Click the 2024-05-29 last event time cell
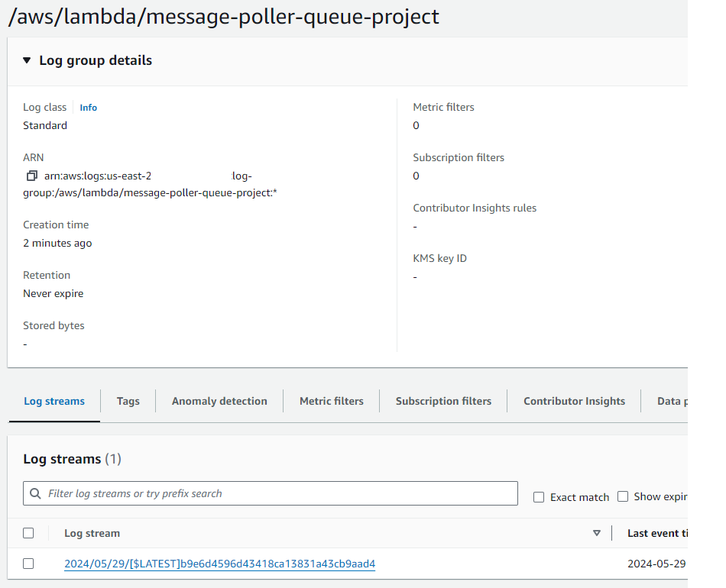This screenshot has height=588, width=726. click(656, 564)
